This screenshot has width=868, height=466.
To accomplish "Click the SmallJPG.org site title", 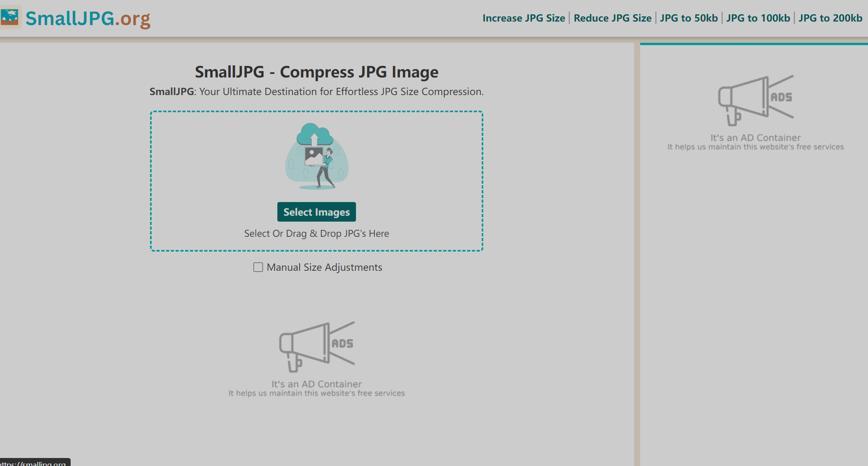I will (88, 18).
